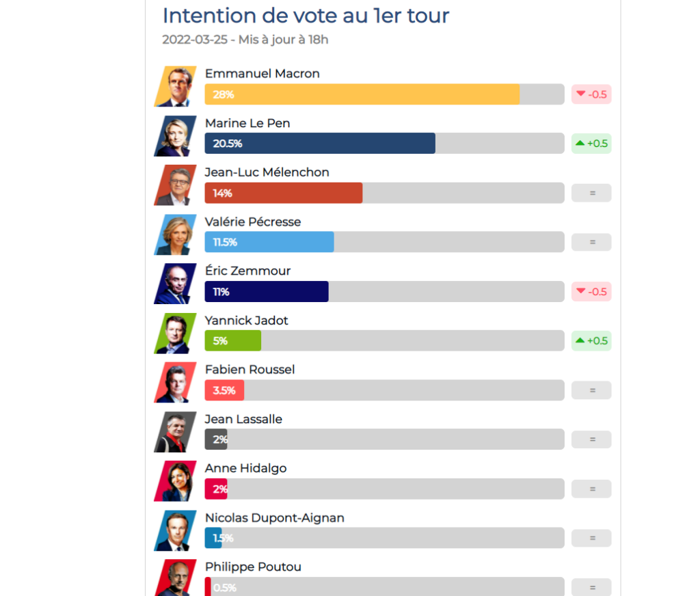Click Emmanuel Macron's portrait thumbnail
The image size is (700, 596).
[176, 86]
